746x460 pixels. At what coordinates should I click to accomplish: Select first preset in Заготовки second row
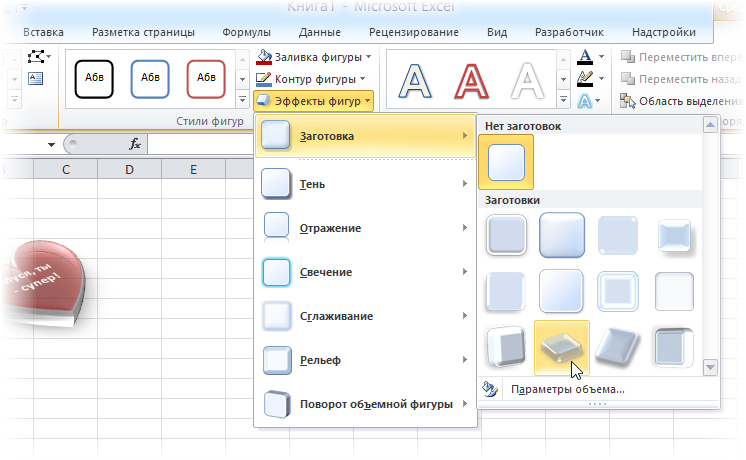click(x=506, y=291)
